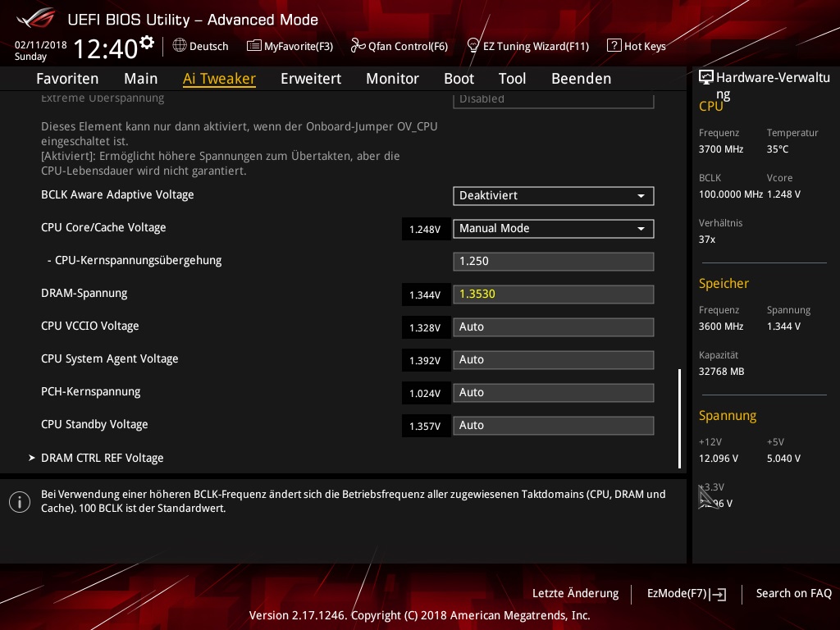The height and width of the screenshot is (630, 840).
Task: Click the MyFavorite list icon
Action: pos(254,46)
